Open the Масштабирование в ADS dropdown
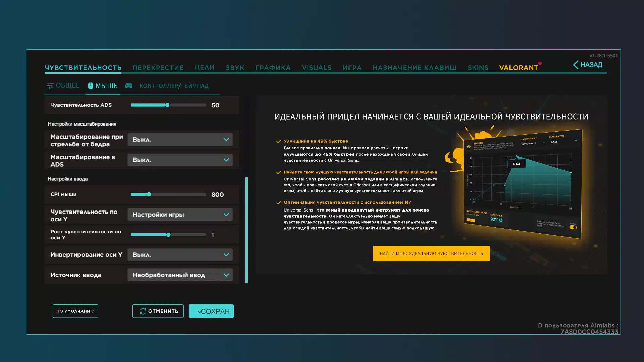Image resolution: width=644 pixels, height=362 pixels. point(180,160)
